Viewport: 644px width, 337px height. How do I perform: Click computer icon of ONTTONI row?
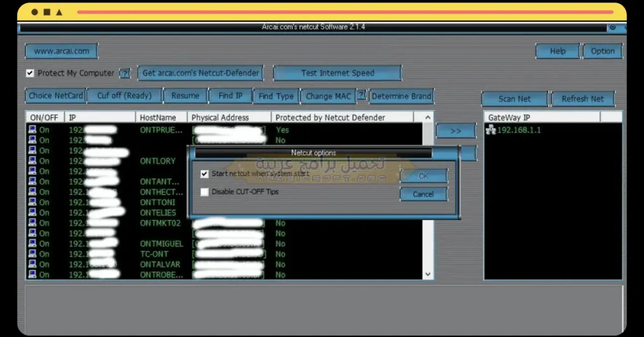pyautogui.click(x=33, y=202)
